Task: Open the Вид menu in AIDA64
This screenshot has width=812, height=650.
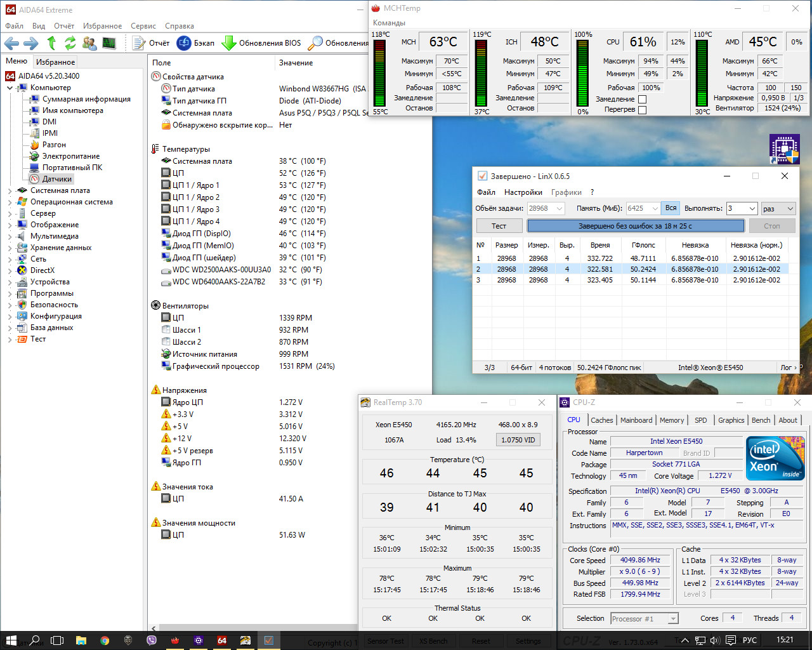Action: click(39, 26)
